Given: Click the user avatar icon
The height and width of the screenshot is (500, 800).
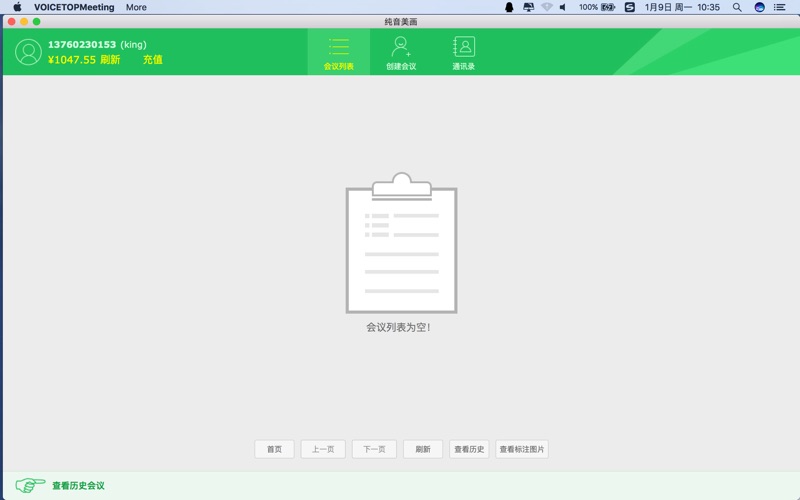Looking at the screenshot, I should 29,52.
